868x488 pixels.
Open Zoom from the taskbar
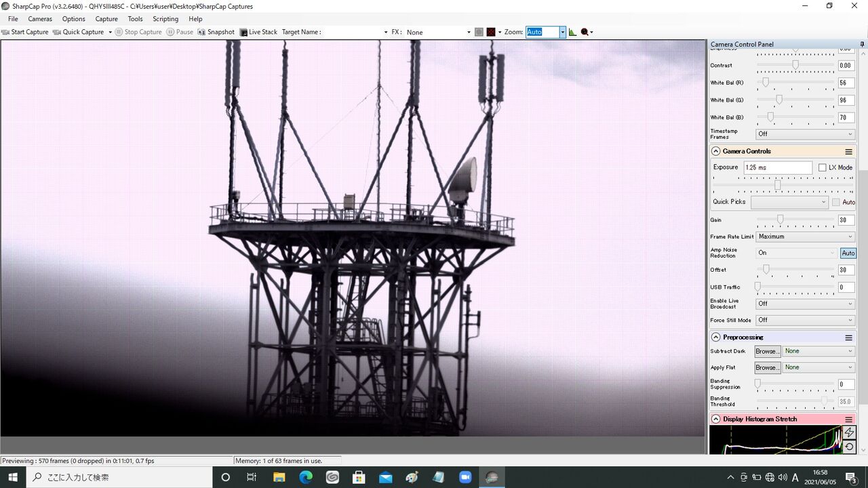(x=466, y=477)
